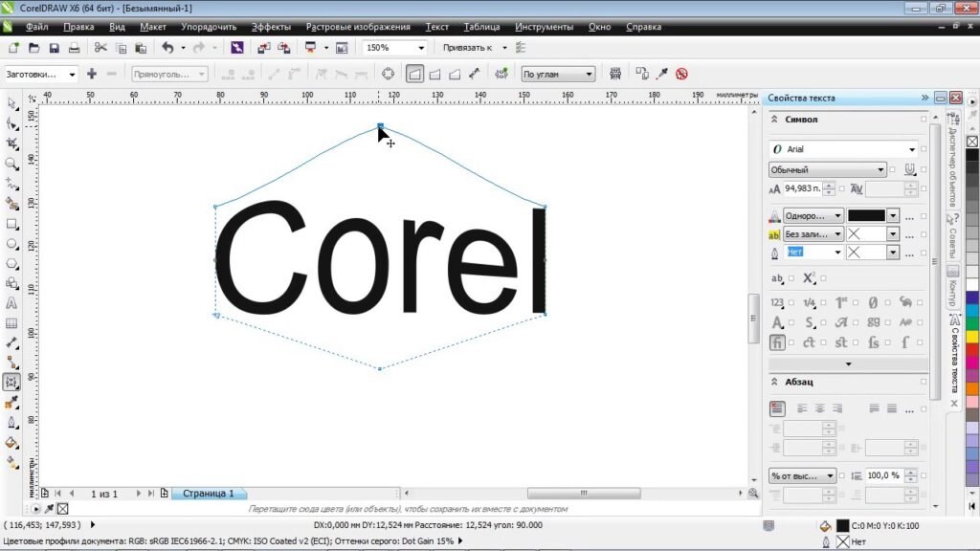The image size is (980, 551).
Task: Select the Zoom magnifier tool
Action: point(11,164)
